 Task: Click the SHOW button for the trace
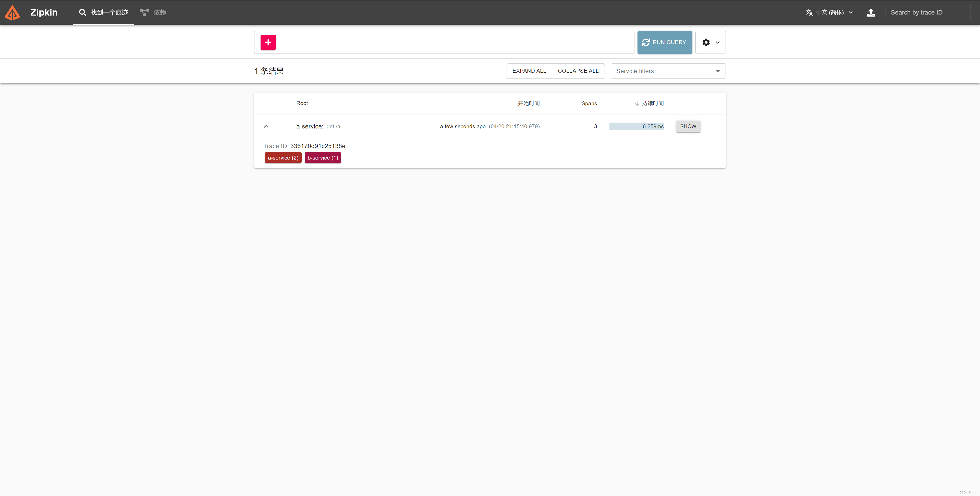tap(688, 126)
